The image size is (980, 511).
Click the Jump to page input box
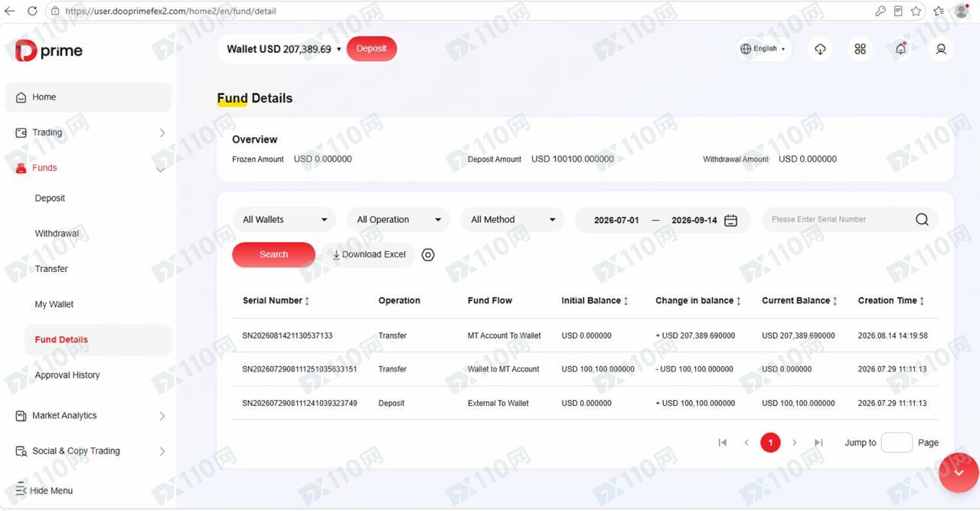[x=897, y=443]
